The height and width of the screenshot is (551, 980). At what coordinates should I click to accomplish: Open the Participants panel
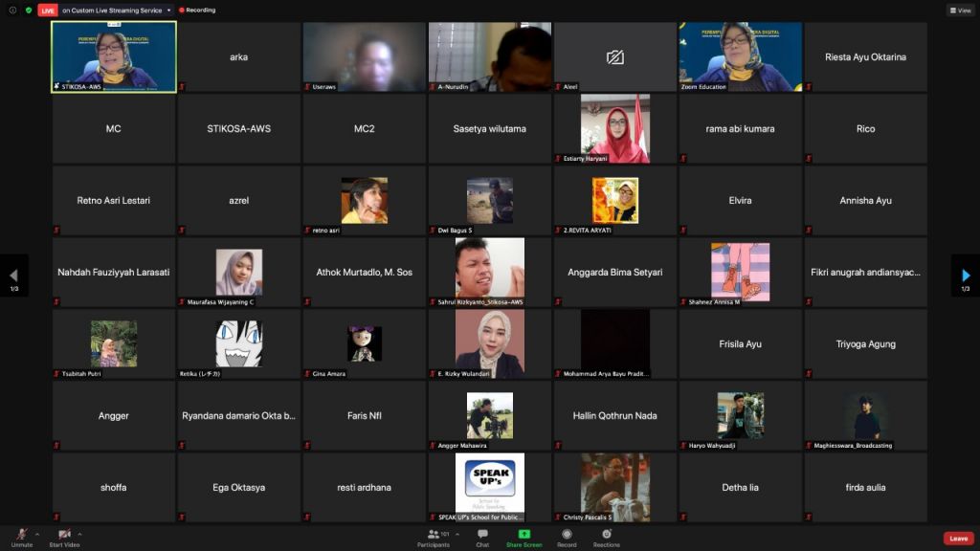pos(434,538)
